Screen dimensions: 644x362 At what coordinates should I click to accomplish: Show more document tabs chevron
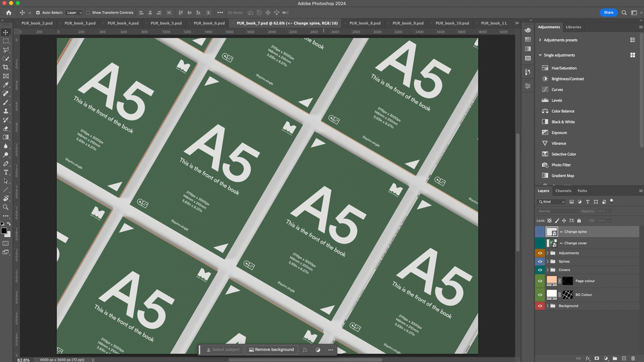516,24
